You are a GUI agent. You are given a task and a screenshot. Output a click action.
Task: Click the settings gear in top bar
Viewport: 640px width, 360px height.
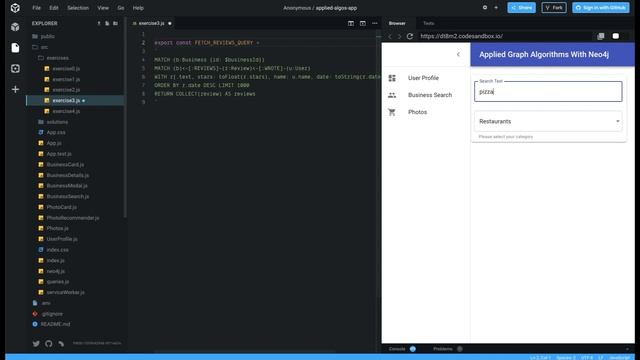coord(485,7)
